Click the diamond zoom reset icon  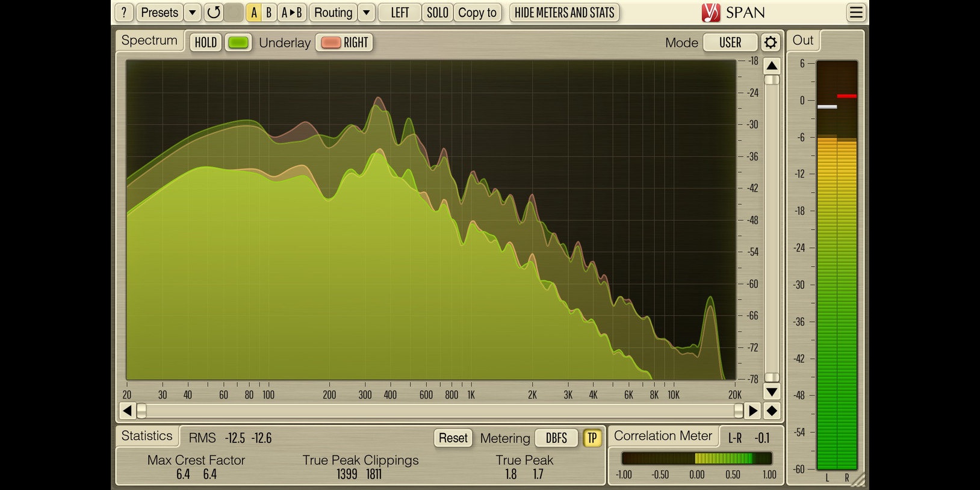tap(772, 411)
